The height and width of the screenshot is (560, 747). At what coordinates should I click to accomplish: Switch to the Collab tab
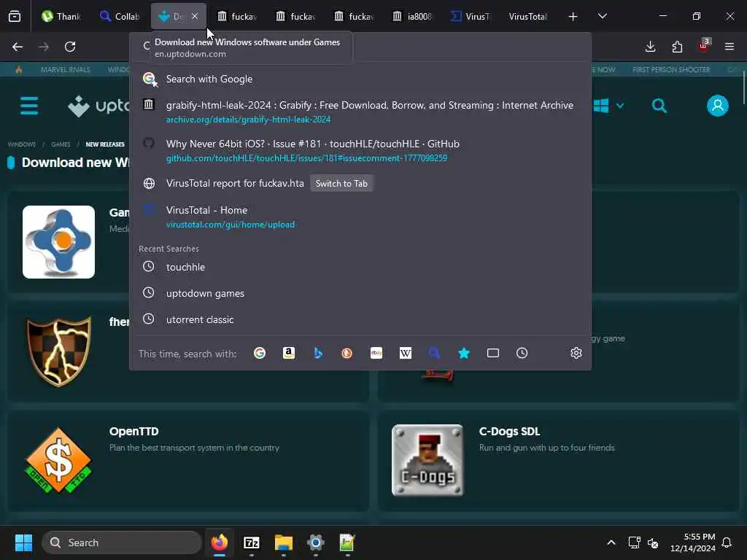120,17
